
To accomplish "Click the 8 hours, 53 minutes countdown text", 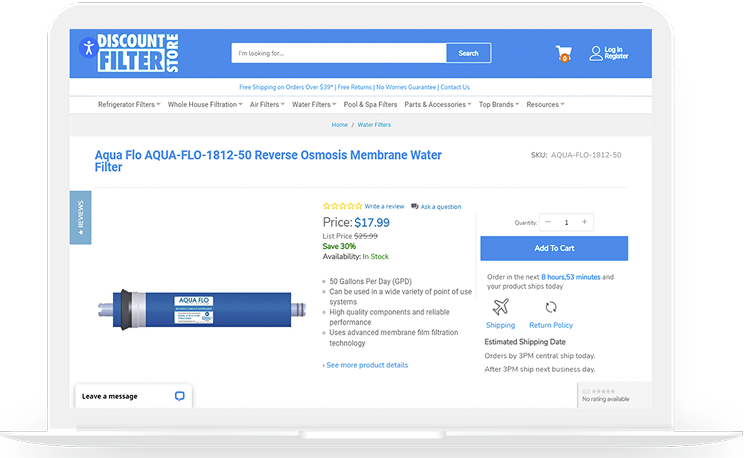I will pyautogui.click(x=571, y=277).
